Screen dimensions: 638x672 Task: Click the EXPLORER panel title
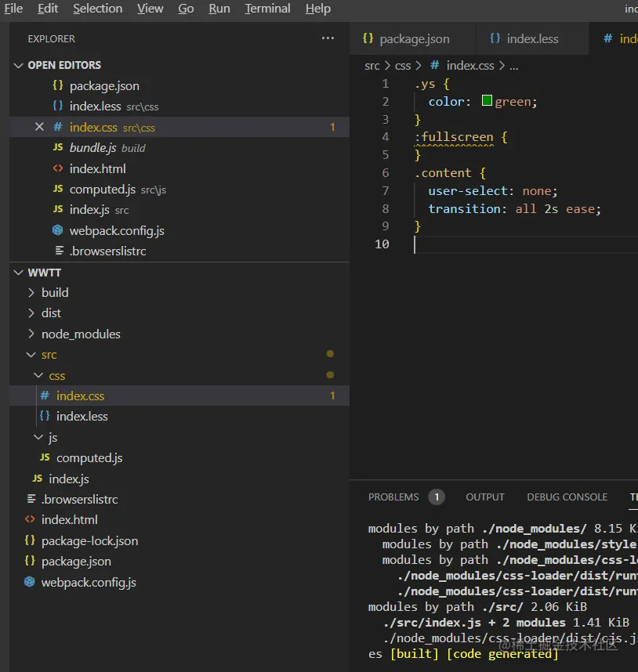tap(52, 39)
